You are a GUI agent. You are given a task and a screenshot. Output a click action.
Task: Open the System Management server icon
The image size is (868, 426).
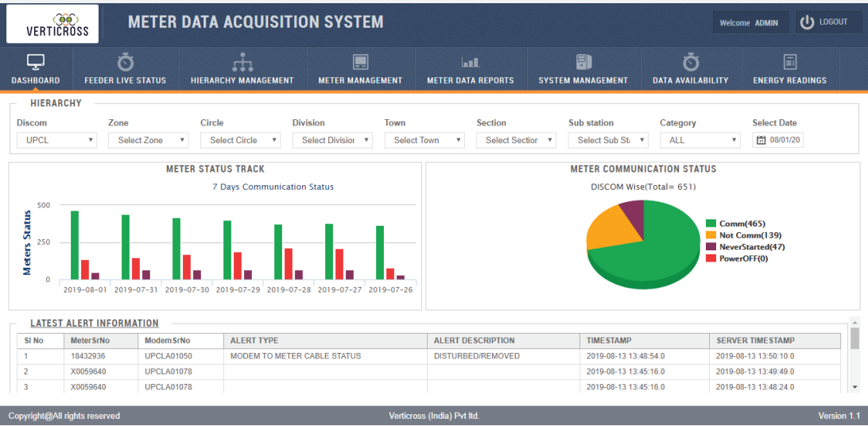point(583,62)
